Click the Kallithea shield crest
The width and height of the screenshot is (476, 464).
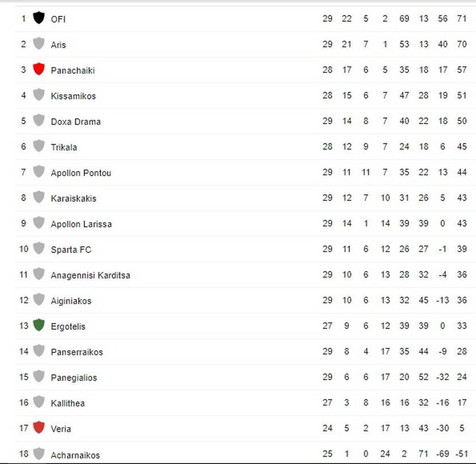tap(39, 402)
